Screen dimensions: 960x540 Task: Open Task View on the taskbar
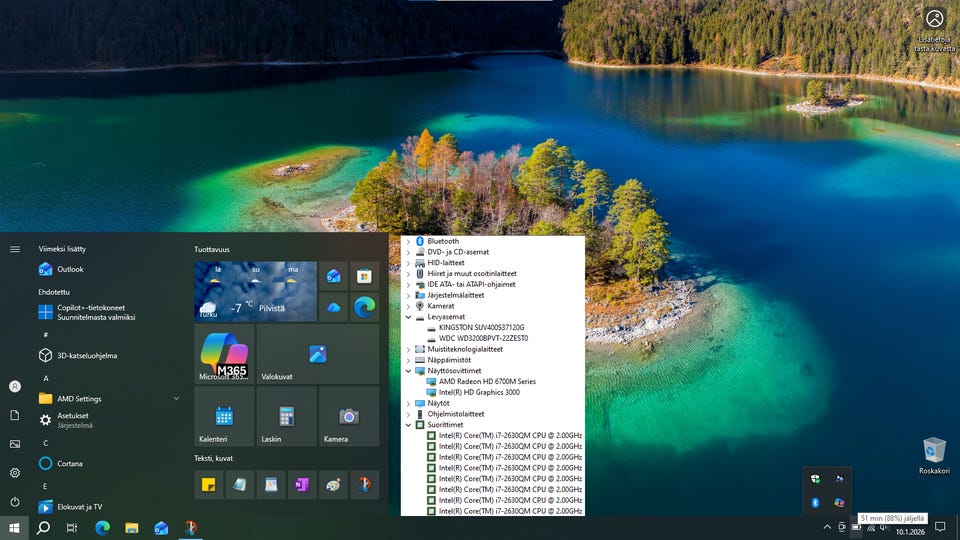click(72, 528)
